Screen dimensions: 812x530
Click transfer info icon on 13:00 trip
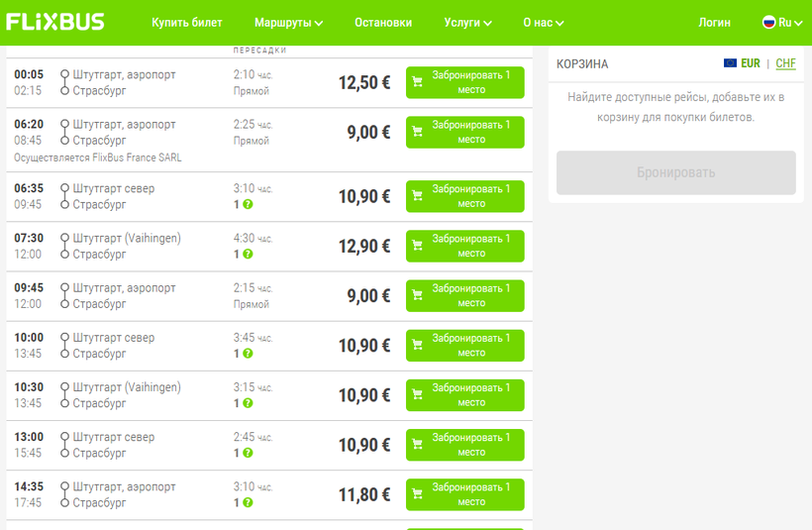pyautogui.click(x=248, y=452)
